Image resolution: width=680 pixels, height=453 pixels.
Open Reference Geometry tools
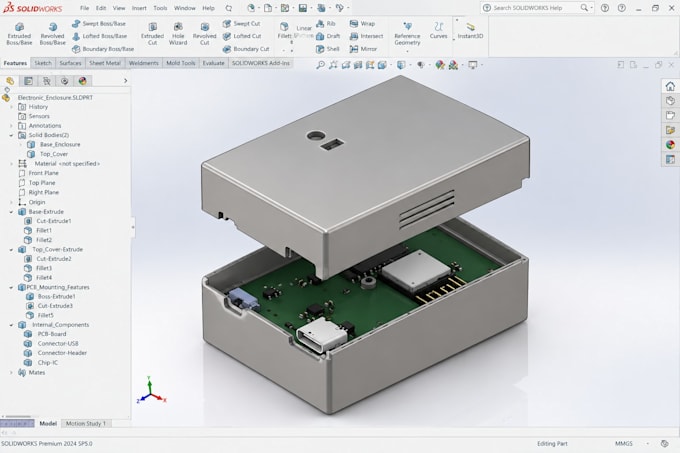click(x=407, y=34)
